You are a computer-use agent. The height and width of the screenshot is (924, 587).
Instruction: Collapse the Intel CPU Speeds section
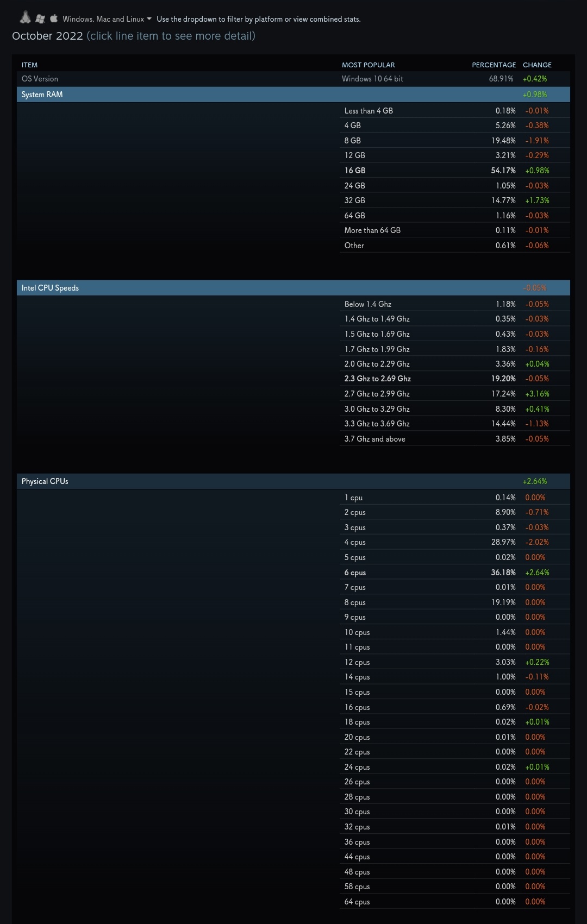293,288
